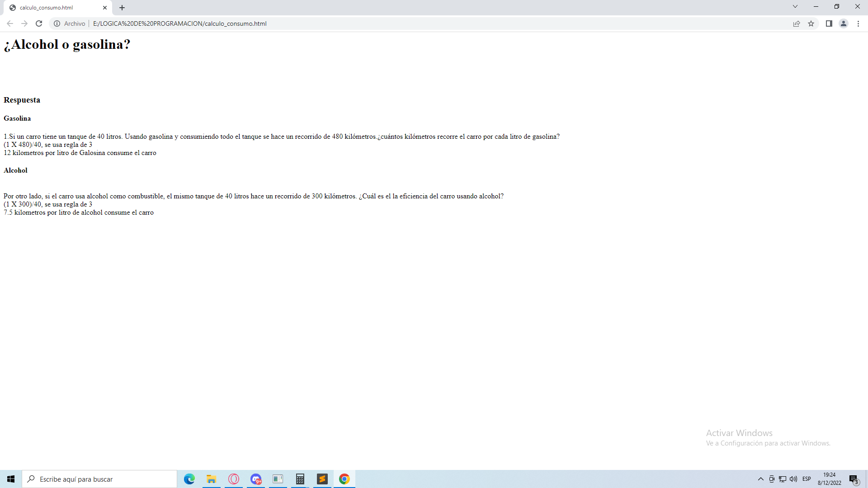Bookmark this page with the star icon

point(811,23)
